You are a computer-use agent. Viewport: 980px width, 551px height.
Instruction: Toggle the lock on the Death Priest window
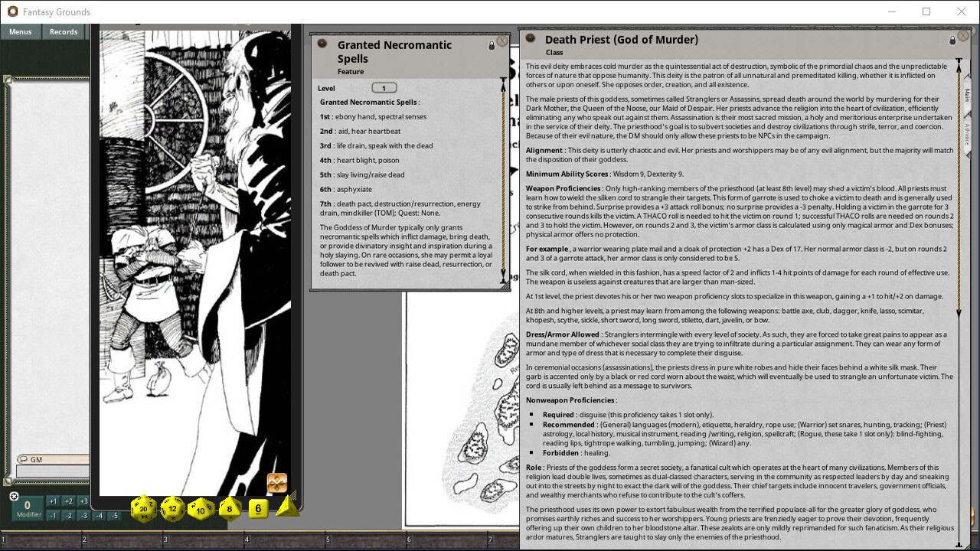tap(952, 40)
